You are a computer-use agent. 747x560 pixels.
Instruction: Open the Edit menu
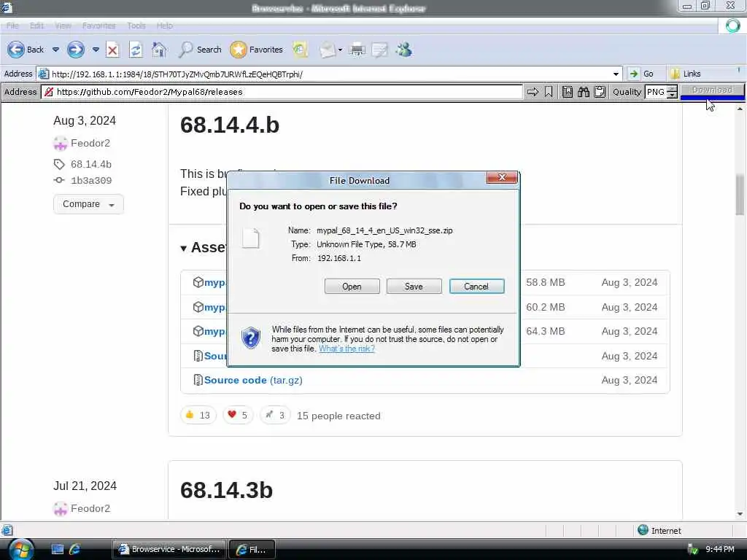point(36,26)
